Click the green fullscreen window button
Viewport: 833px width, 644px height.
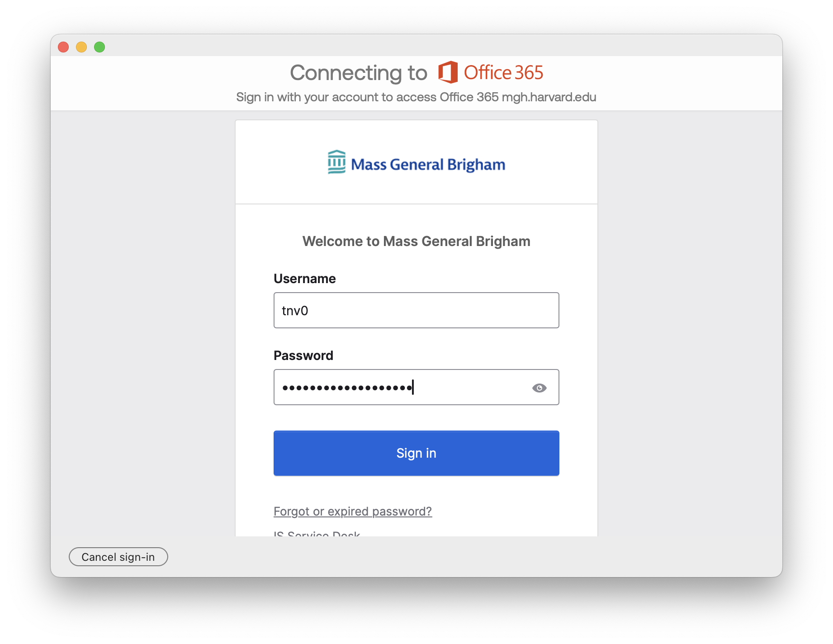coord(99,47)
